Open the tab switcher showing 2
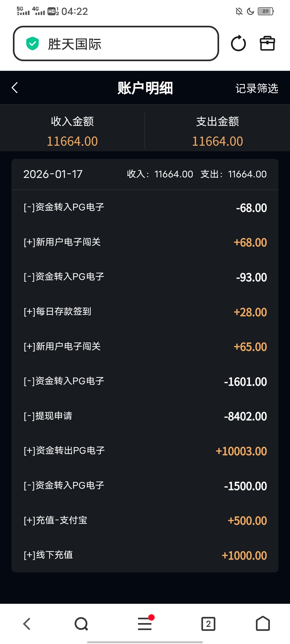The image size is (290, 644). point(208,624)
